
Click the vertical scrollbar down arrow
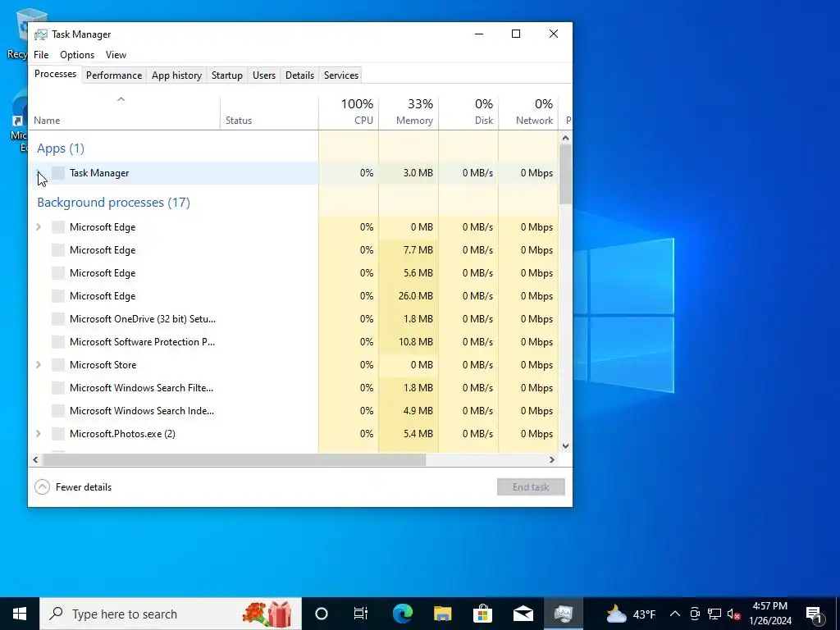pyautogui.click(x=566, y=445)
